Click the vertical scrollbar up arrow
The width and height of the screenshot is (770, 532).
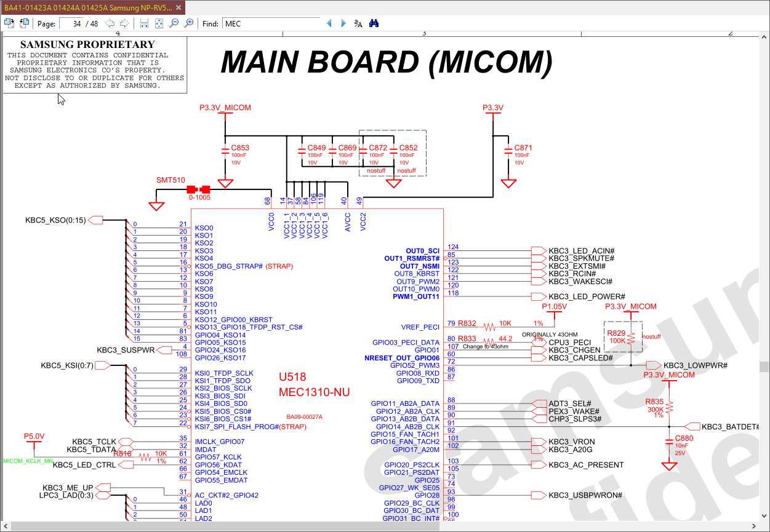[764, 36]
